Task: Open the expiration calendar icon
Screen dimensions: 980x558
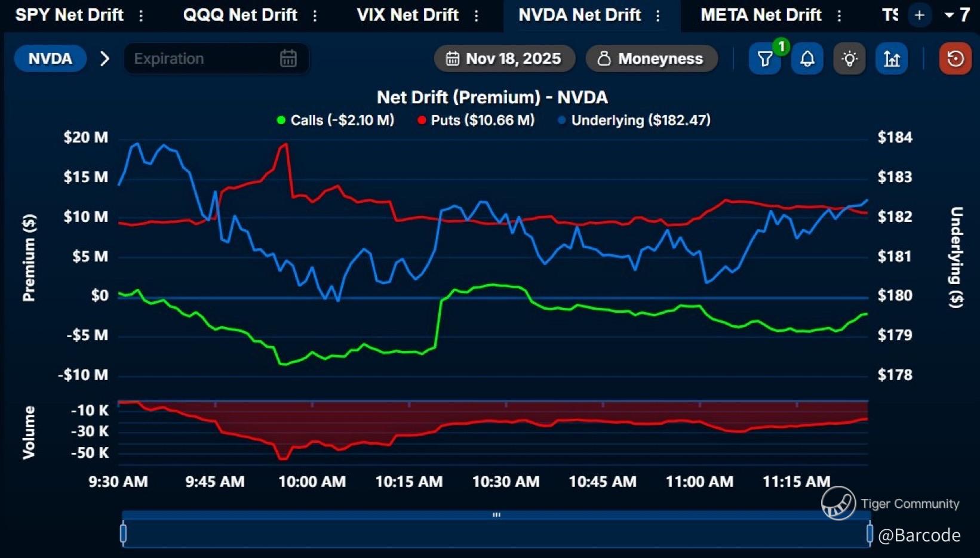Action: pyautogui.click(x=288, y=58)
